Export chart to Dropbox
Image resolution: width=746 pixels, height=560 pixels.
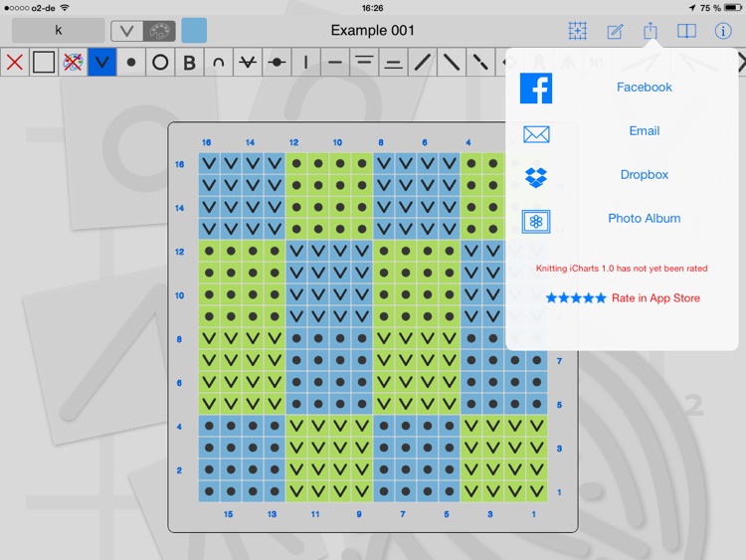click(x=645, y=175)
